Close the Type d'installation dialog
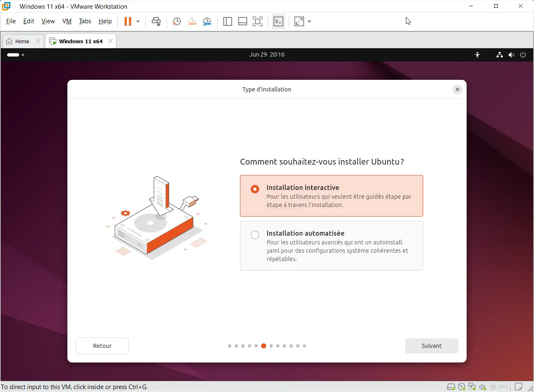534x392 pixels. (x=457, y=89)
